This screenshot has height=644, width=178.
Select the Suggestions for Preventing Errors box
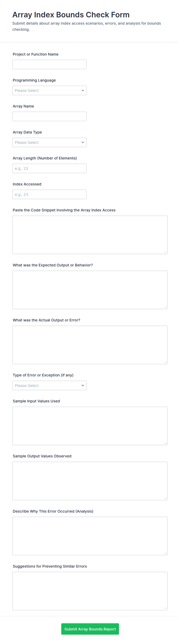(x=90, y=591)
